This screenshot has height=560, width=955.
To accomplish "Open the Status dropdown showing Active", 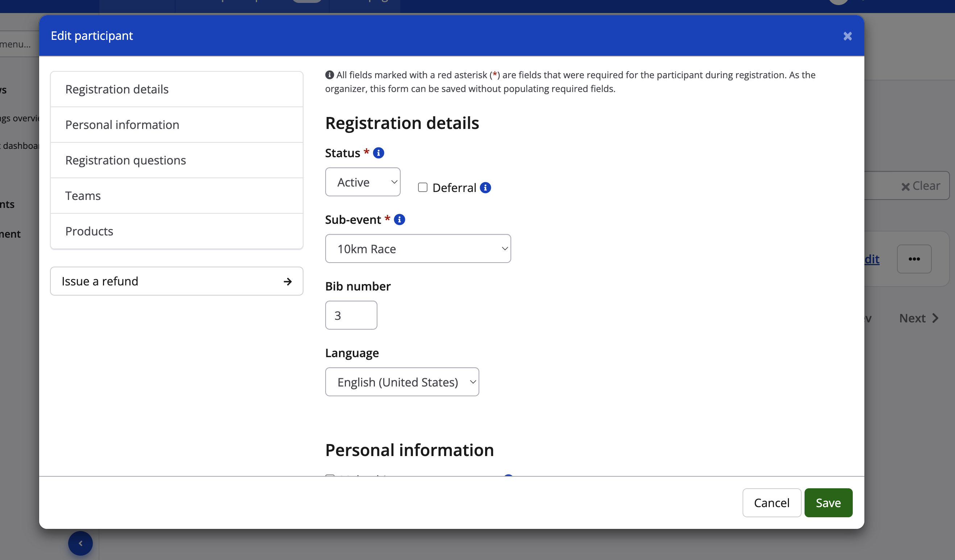I will [x=362, y=182].
